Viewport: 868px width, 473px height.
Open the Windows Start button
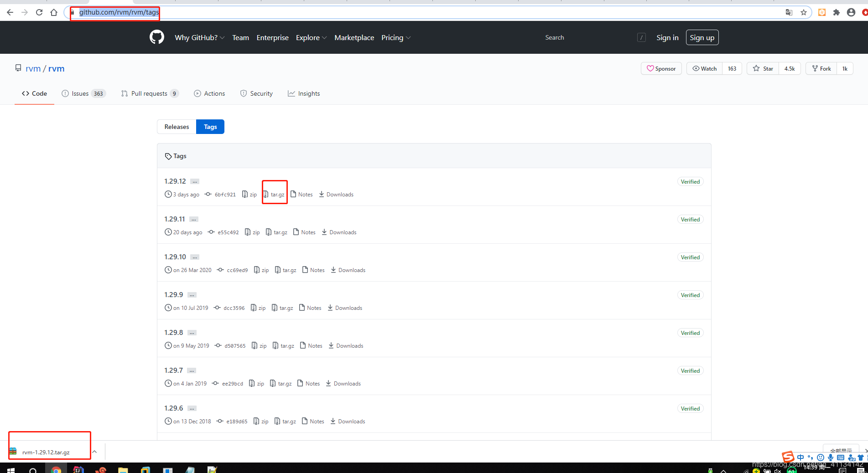pyautogui.click(x=11, y=470)
